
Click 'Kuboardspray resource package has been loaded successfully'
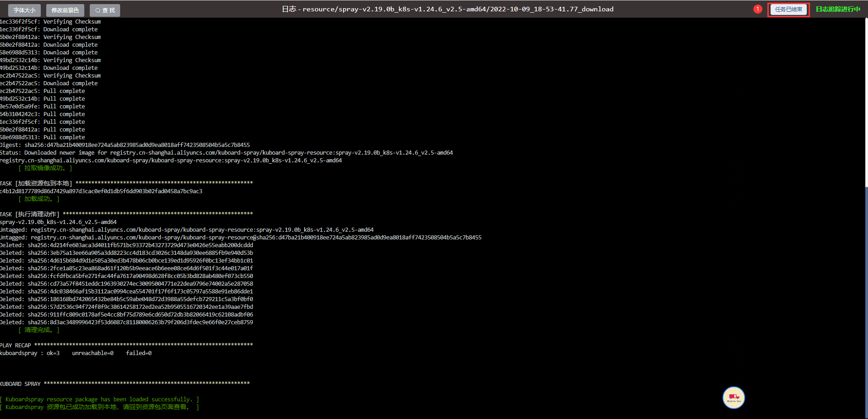point(99,400)
